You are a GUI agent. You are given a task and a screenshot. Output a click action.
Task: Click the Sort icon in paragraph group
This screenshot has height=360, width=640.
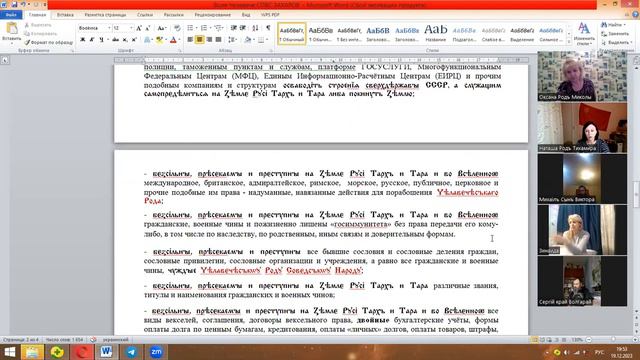(x=255, y=28)
